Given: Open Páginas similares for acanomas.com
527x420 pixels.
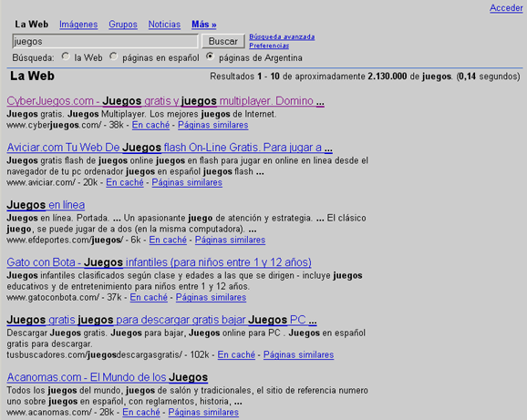Looking at the screenshot, I should point(203,413).
